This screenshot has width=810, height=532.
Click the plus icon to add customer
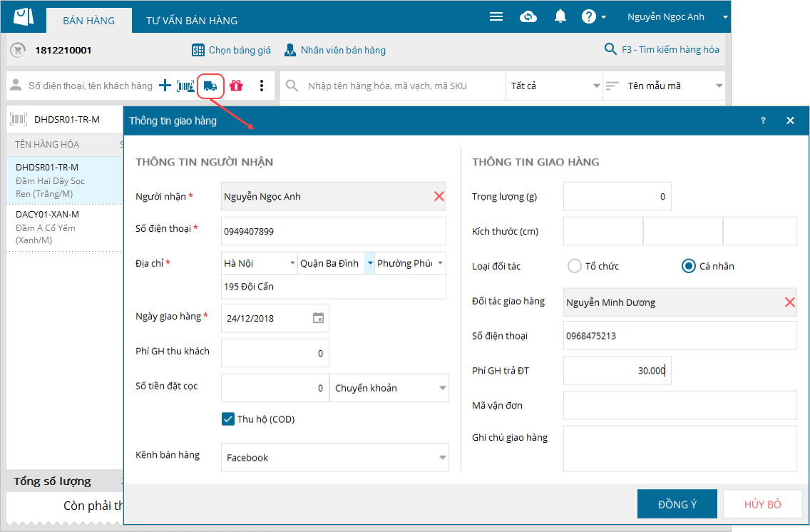coord(165,86)
